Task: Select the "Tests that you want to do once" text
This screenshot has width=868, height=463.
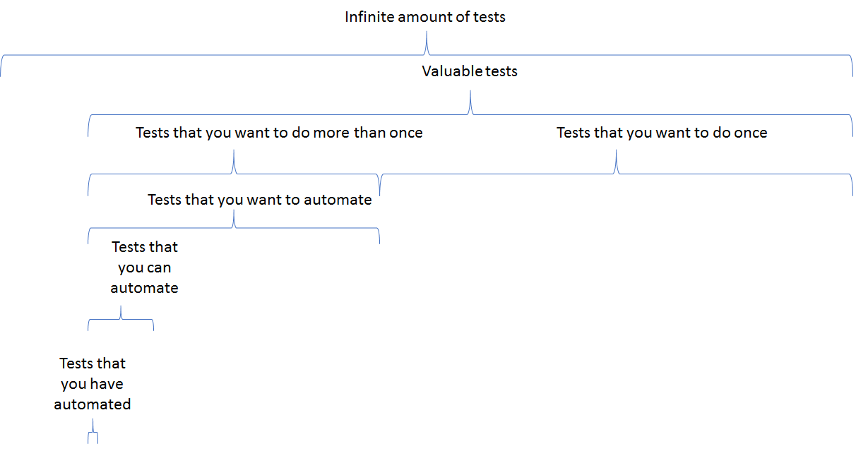Action: point(662,133)
